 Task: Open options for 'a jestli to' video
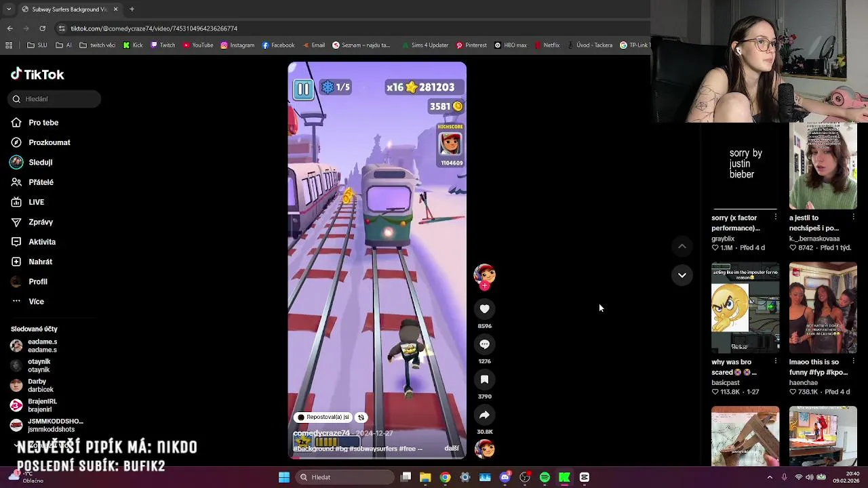(x=853, y=218)
